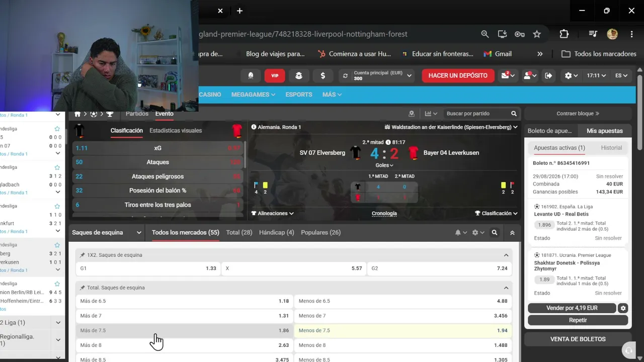Select the 'Hándicap (4)' markets tab
The height and width of the screenshot is (362, 644).
276,232
